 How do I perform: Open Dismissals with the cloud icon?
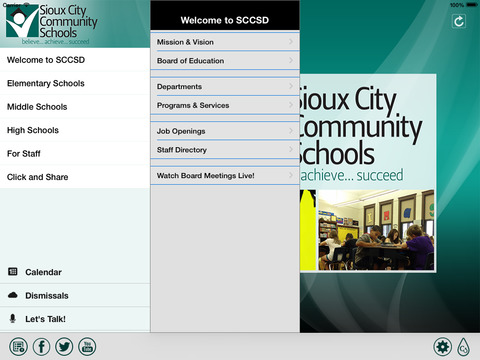[x=75, y=295]
